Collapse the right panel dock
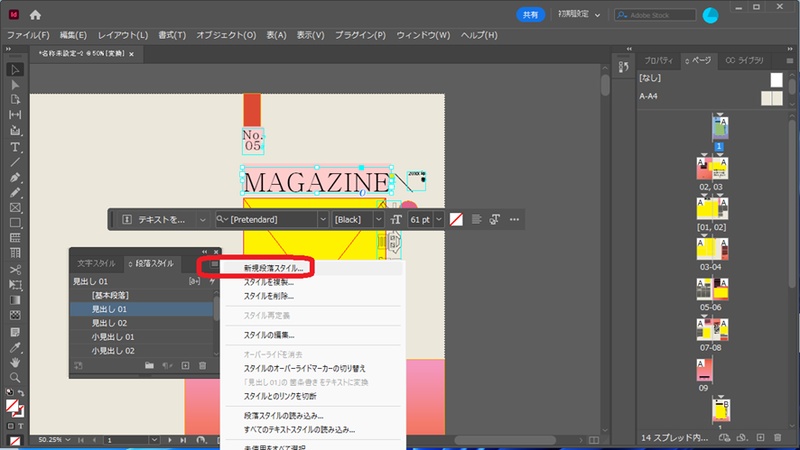Viewport: 800px width, 450px height. [790, 49]
